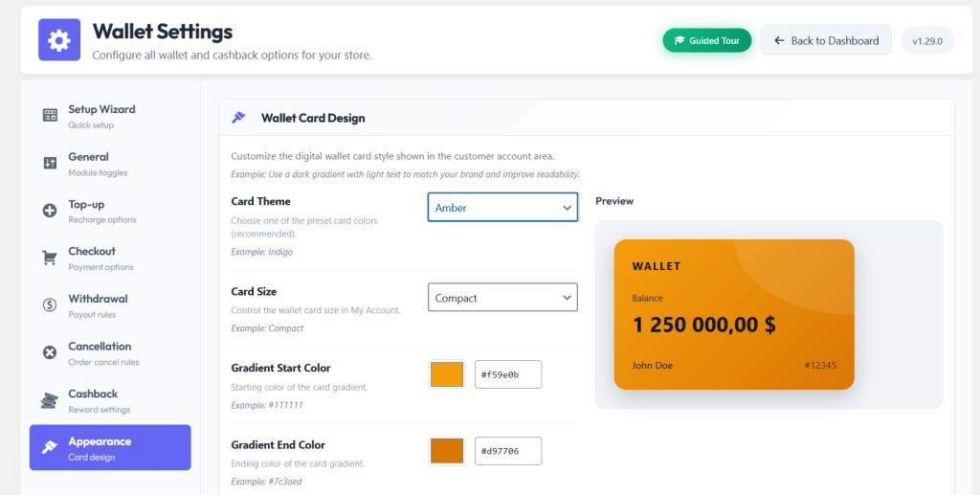The width and height of the screenshot is (980, 495).
Task: Open the Gradient Start Color swatch
Action: pos(447,374)
